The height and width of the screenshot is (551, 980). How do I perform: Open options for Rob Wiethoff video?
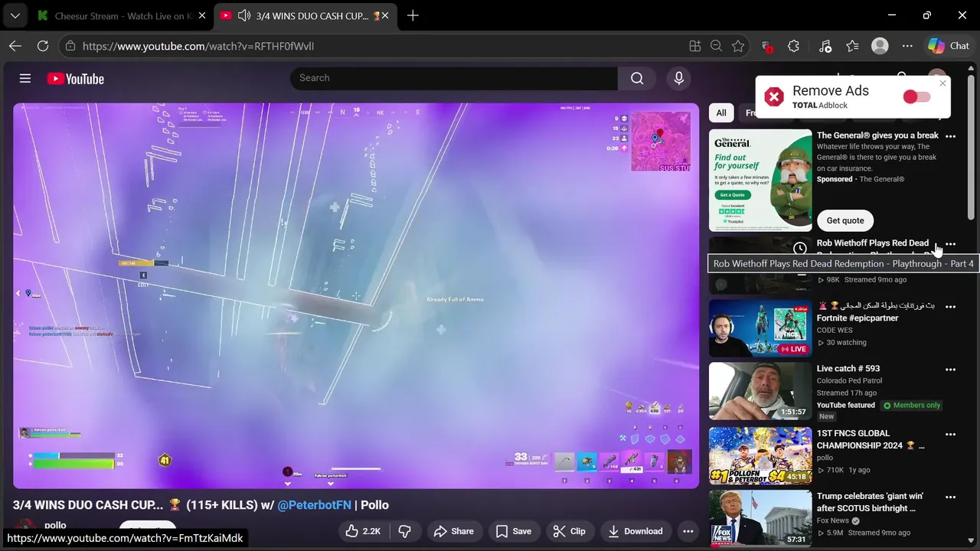[950, 244]
